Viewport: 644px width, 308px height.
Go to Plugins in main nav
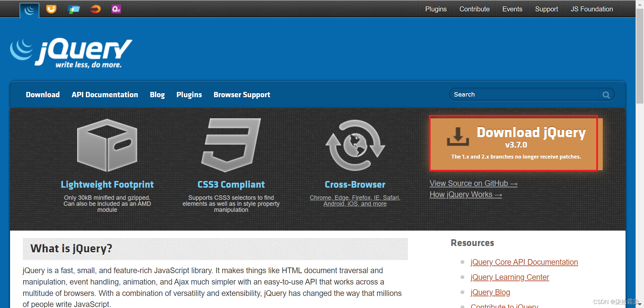click(189, 95)
